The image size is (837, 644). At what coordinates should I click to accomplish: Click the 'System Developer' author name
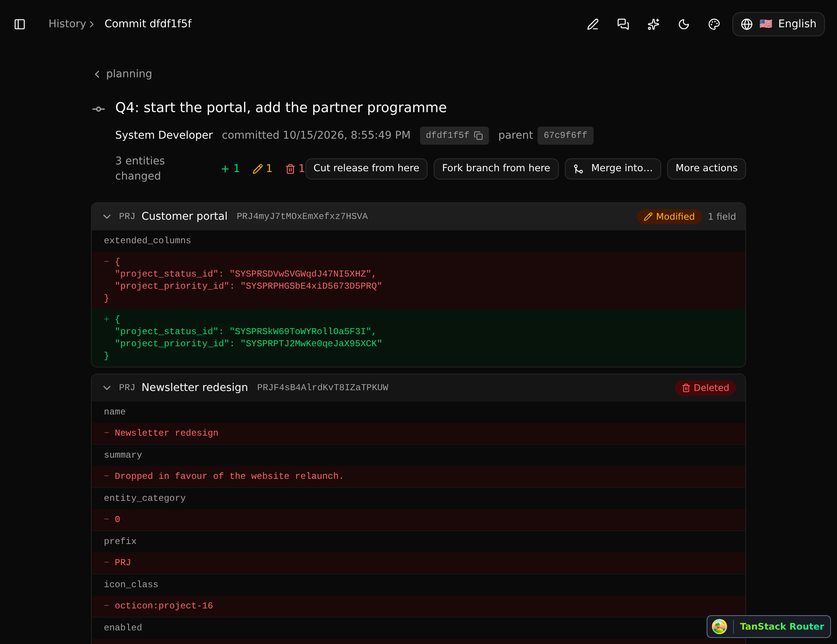(x=164, y=135)
